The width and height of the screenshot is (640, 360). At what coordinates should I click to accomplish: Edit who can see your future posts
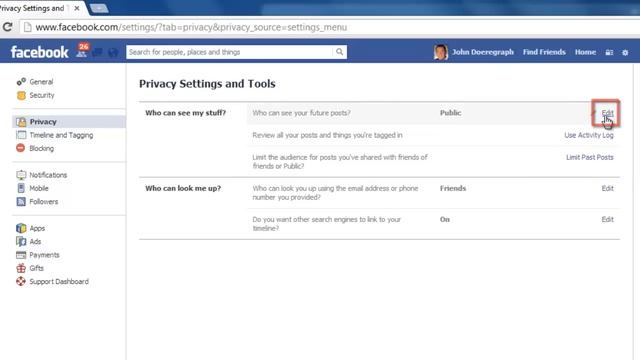[x=607, y=113]
